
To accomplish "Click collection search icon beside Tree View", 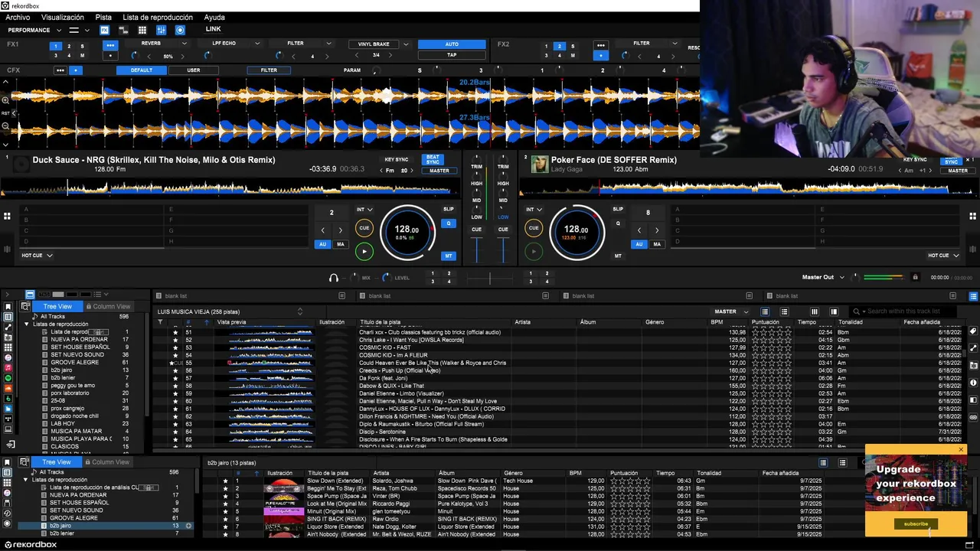I will click(x=24, y=306).
